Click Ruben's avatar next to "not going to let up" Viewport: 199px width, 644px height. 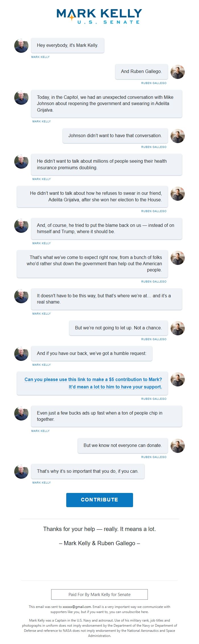click(x=178, y=328)
